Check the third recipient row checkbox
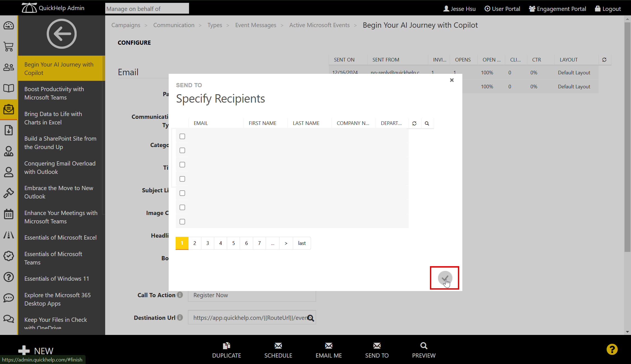Viewport: 631px width, 364px height. tap(182, 165)
